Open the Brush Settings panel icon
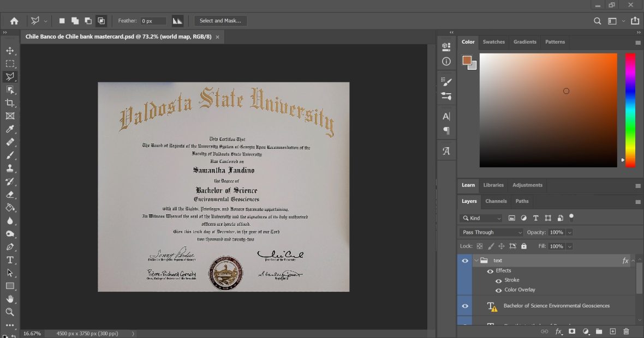 (x=446, y=81)
